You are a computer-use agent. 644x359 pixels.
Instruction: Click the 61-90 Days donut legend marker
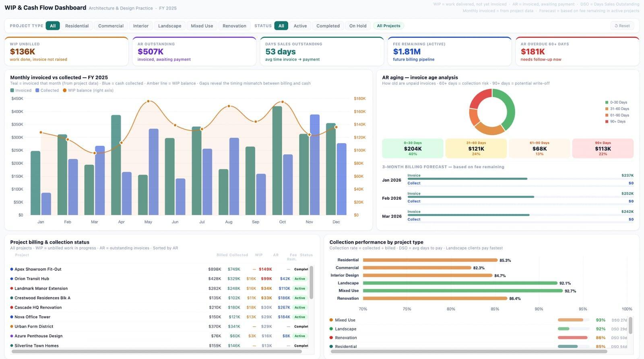tap(607, 115)
